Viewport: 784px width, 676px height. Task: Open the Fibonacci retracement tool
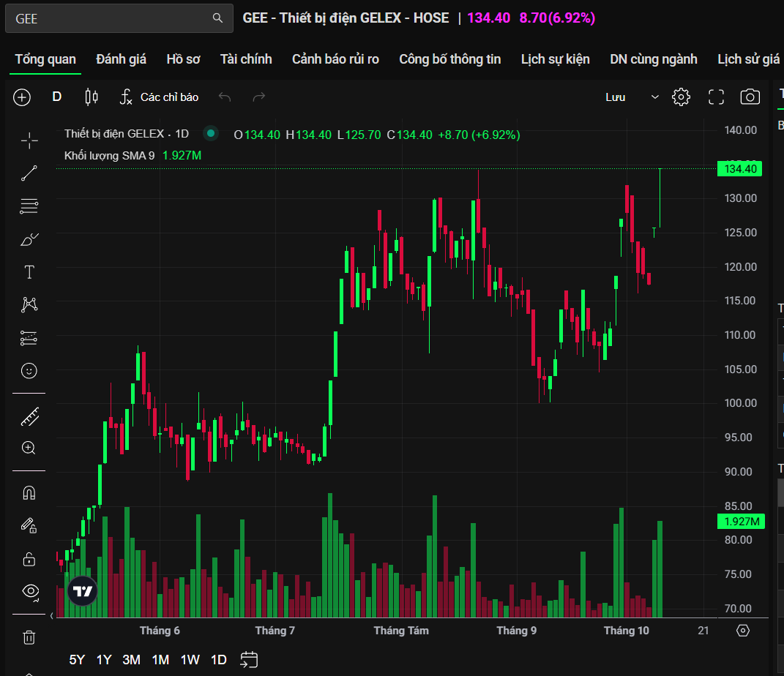point(29,206)
